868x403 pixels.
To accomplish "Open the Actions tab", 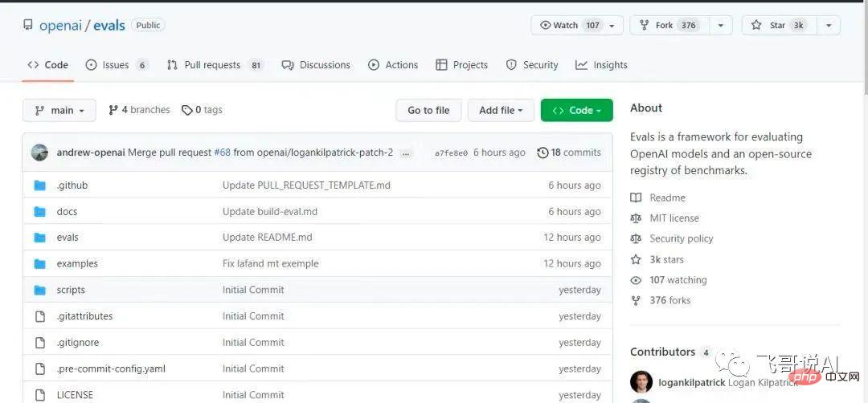I will coord(393,65).
